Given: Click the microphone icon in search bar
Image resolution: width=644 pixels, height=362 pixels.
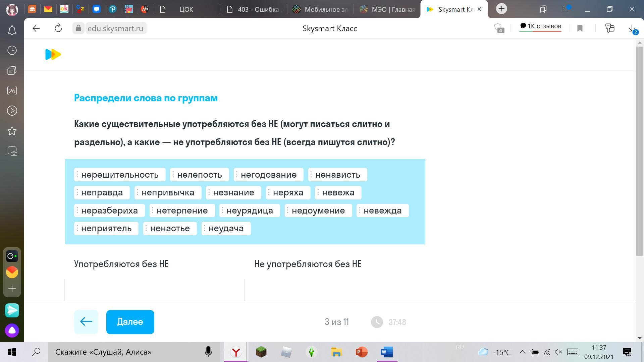Looking at the screenshot, I should (208, 352).
